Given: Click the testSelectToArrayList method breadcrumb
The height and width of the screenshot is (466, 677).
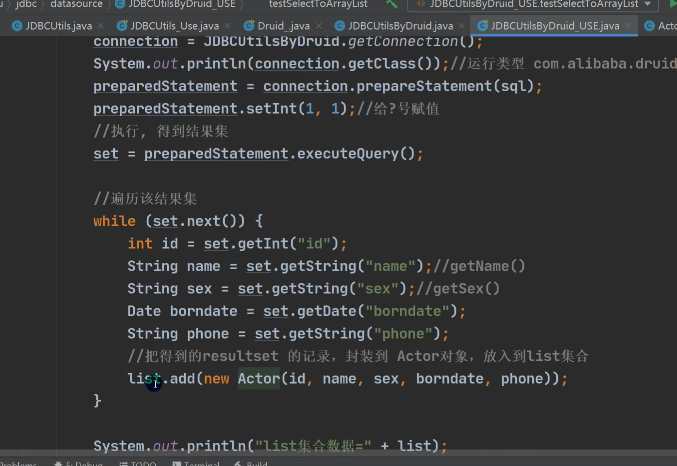Looking at the screenshot, I should [x=318, y=4].
